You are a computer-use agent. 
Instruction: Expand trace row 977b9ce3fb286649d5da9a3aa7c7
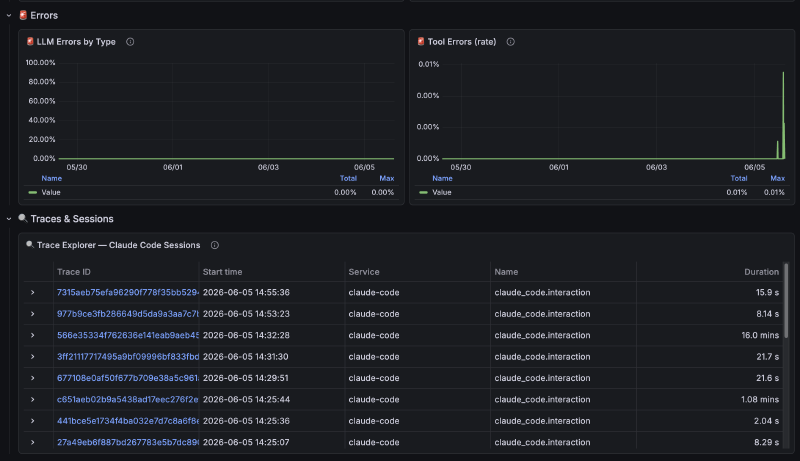pyautogui.click(x=33, y=314)
